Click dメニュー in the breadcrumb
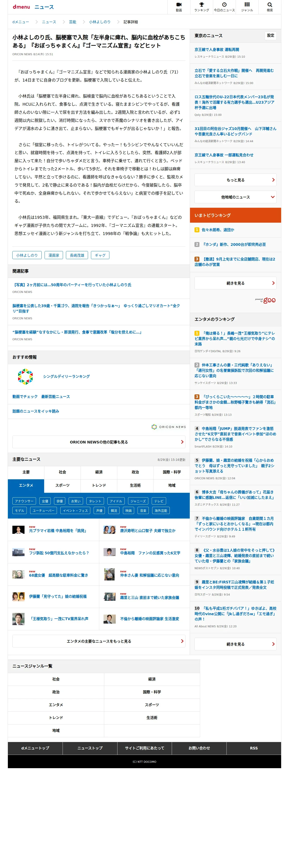289x868 pixels. [21, 22]
